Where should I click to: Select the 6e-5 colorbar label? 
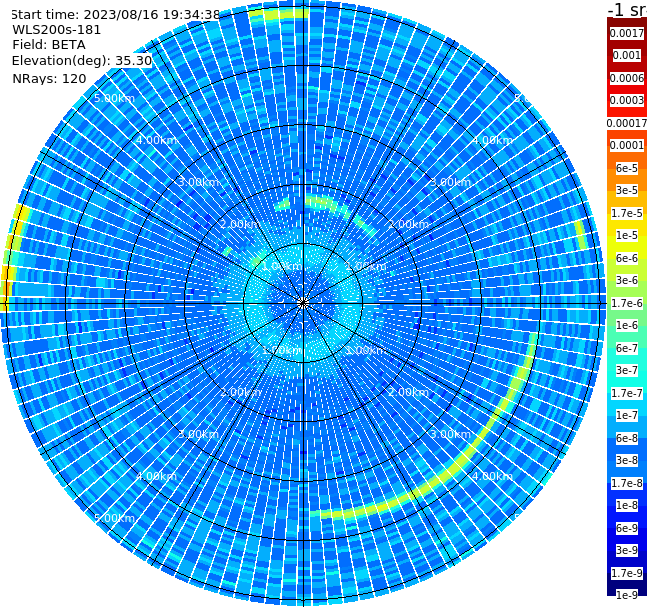(627, 168)
